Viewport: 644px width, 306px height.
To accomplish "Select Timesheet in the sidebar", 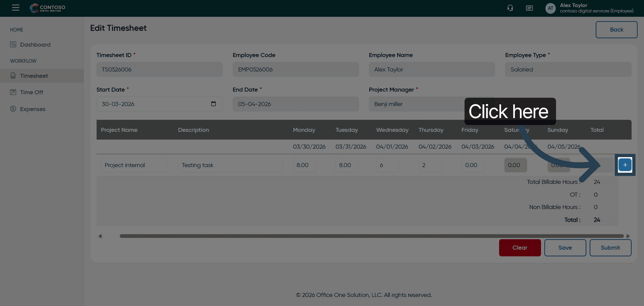I will [34, 76].
